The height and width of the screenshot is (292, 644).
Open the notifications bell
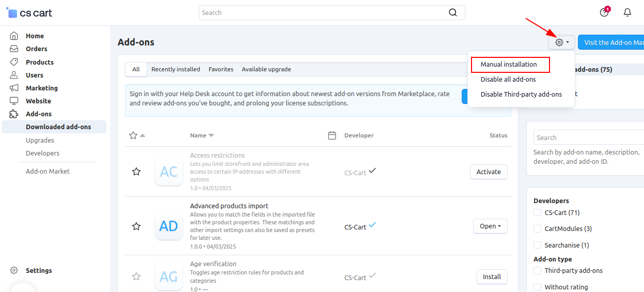click(627, 12)
